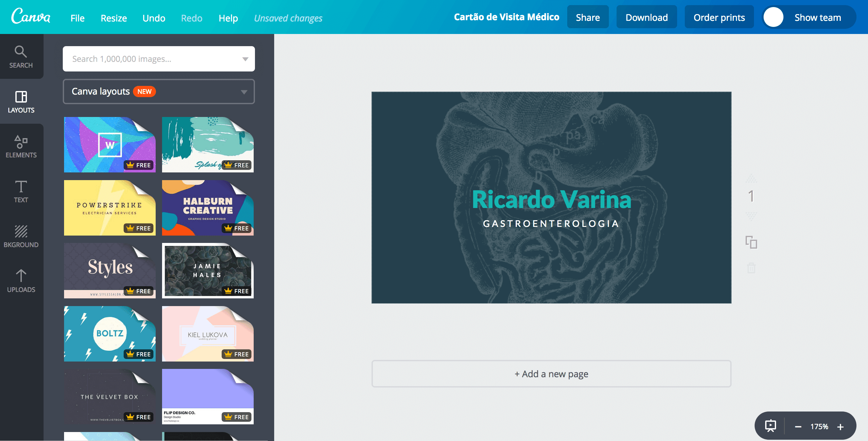Screen dimensions: 868x441
Task: Move page down with arrow icon
Action: (751, 216)
